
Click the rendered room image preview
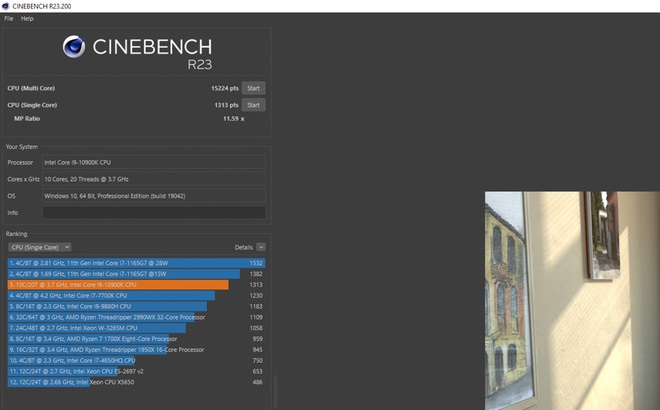pos(572,301)
